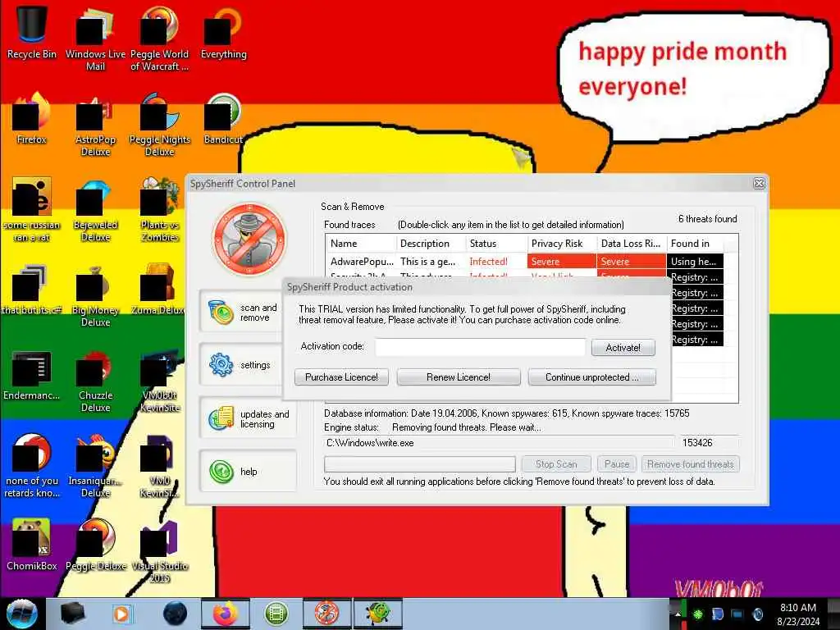Launch Plants vs Zombies desktop icon
Viewport: 840px width, 630px height.
pyautogui.click(x=160, y=209)
